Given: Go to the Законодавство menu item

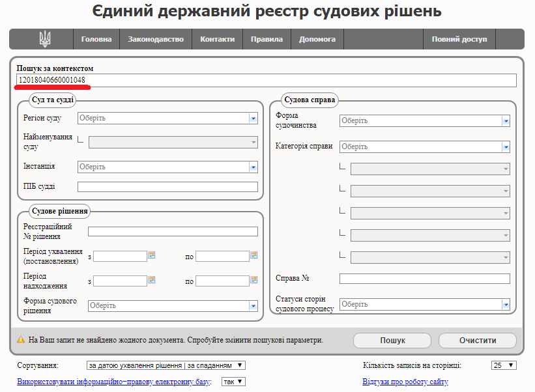Looking at the screenshot, I should coord(156,39).
